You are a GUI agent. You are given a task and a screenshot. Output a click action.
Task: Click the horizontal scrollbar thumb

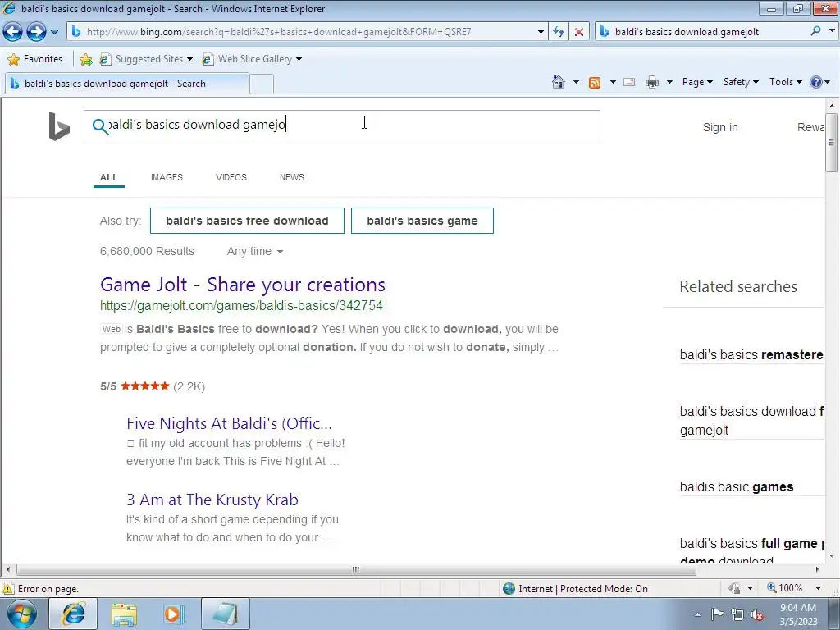point(356,569)
